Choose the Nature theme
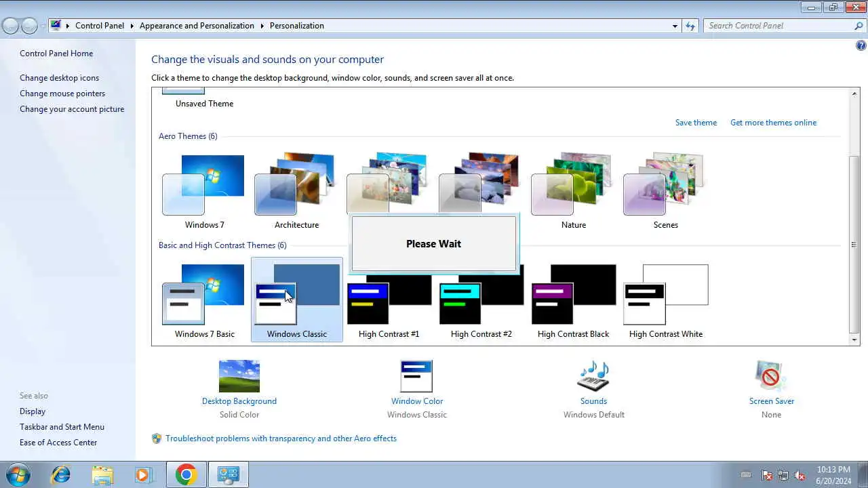Screen dimensions: 868x488 pyautogui.click(x=573, y=191)
